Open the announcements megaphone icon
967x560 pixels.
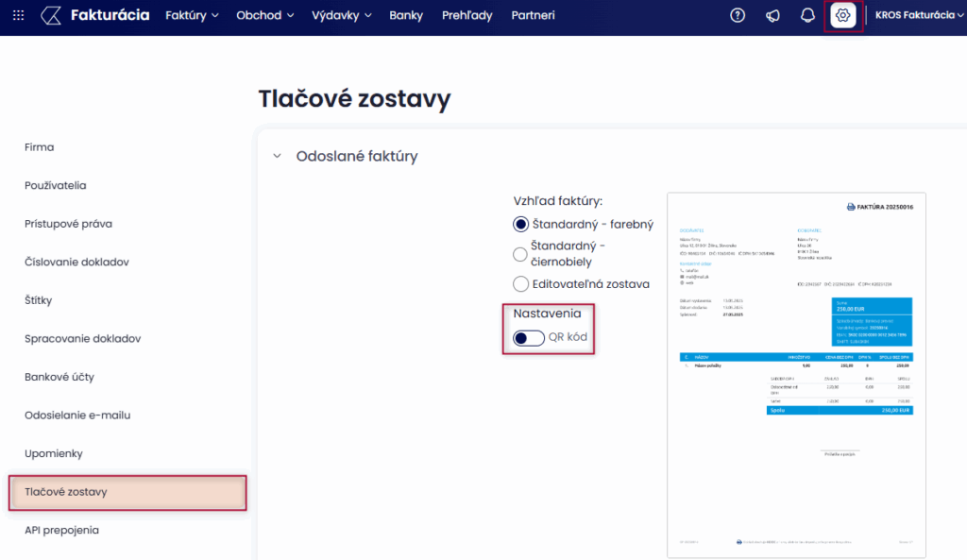pyautogui.click(x=772, y=15)
